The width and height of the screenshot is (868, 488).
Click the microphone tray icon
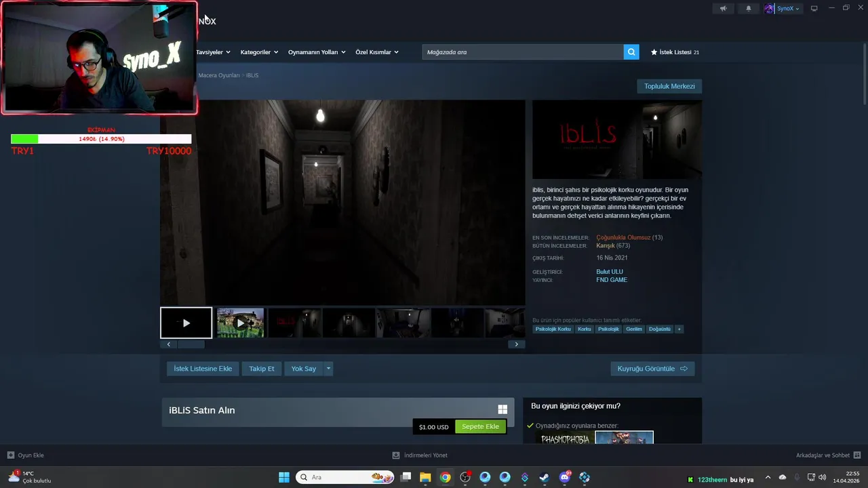point(797,478)
